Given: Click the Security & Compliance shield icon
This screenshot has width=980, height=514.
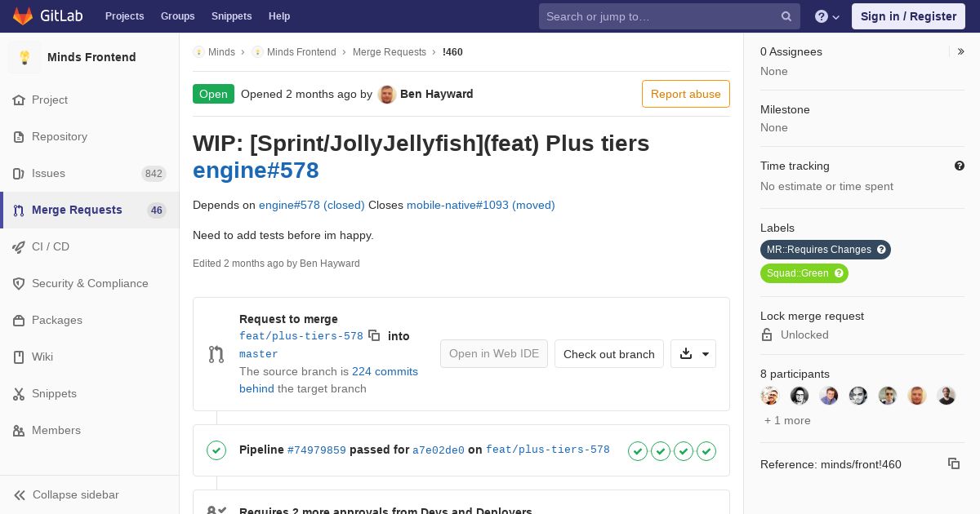Looking at the screenshot, I should 19,283.
